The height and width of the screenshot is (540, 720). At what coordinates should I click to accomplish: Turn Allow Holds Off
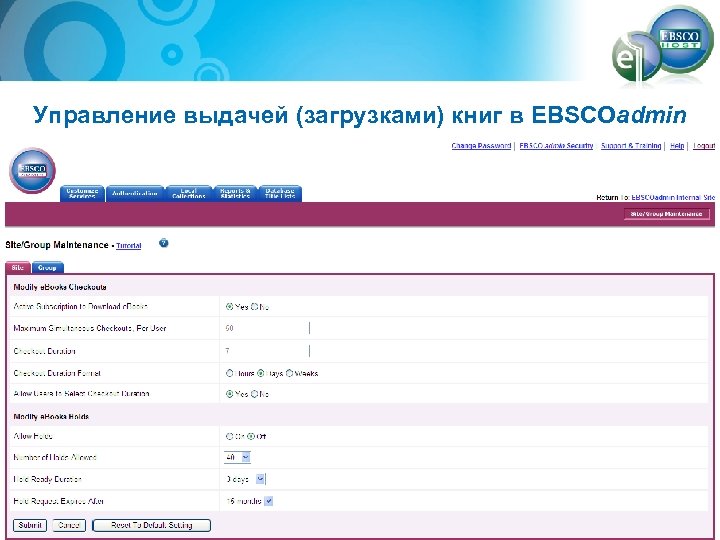pyautogui.click(x=251, y=436)
